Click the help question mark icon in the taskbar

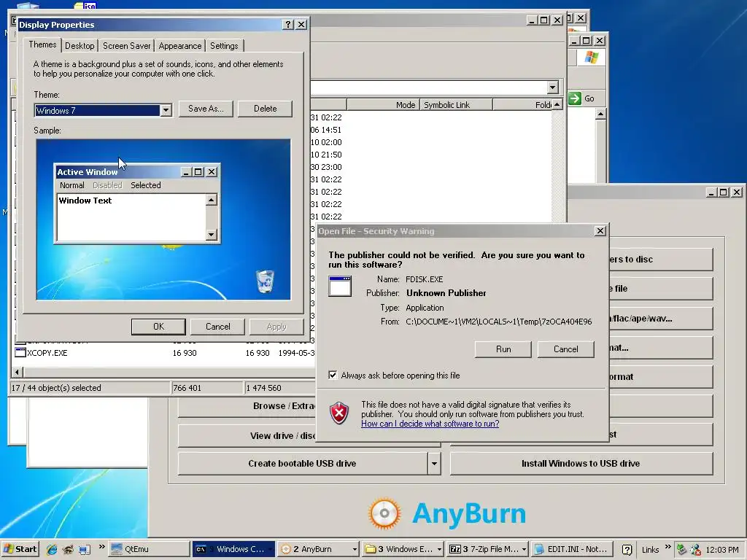(x=627, y=550)
